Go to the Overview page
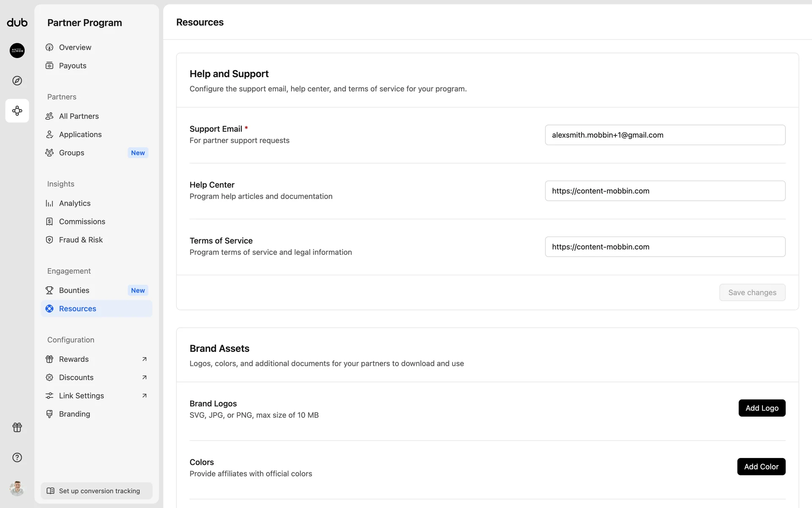Screen dimensions: 812x508 coord(75,47)
